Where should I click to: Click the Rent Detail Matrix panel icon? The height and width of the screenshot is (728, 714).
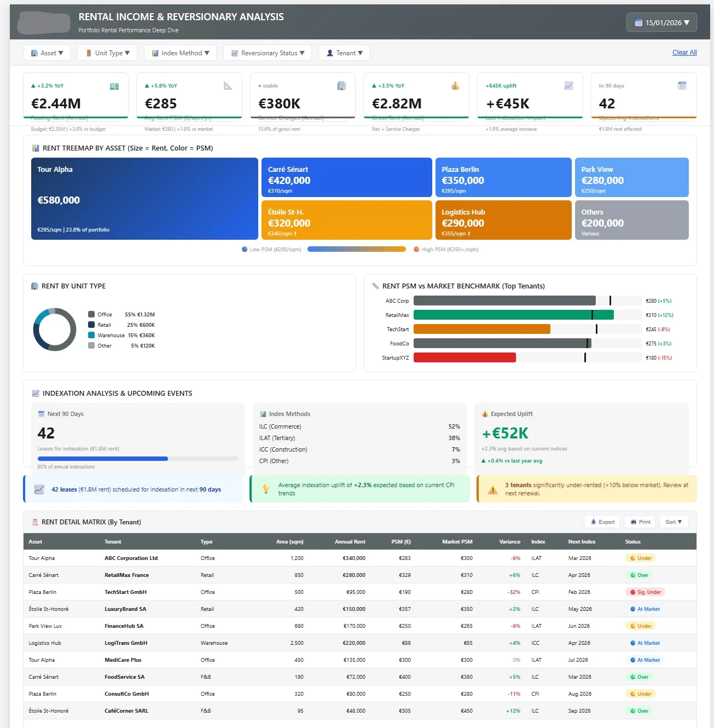pyautogui.click(x=34, y=522)
